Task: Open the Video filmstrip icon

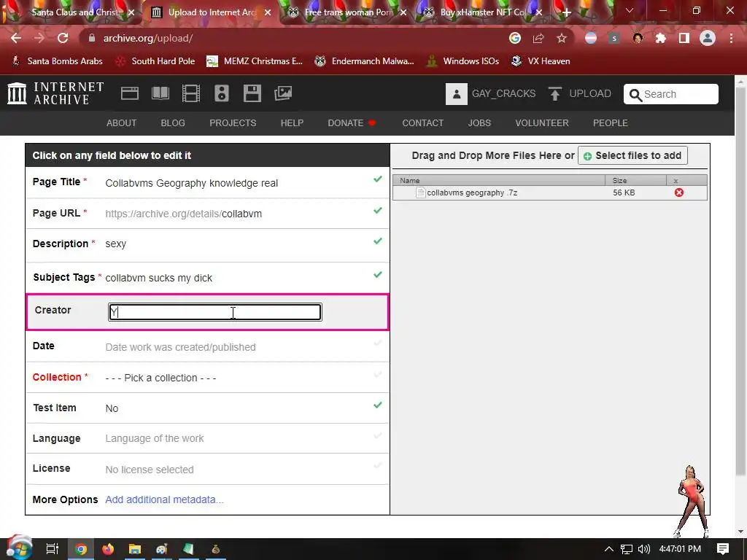Action: (191, 93)
